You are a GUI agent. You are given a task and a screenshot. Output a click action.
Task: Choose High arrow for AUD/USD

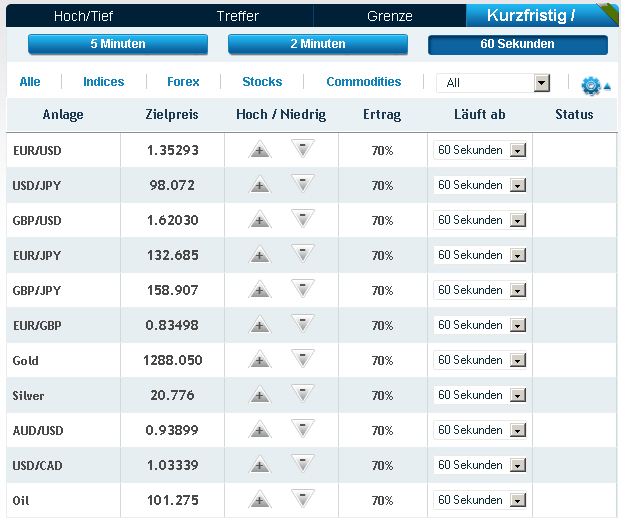260,429
